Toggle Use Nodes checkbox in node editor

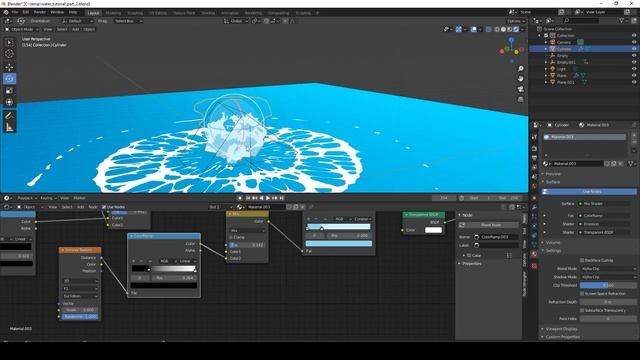[104, 207]
